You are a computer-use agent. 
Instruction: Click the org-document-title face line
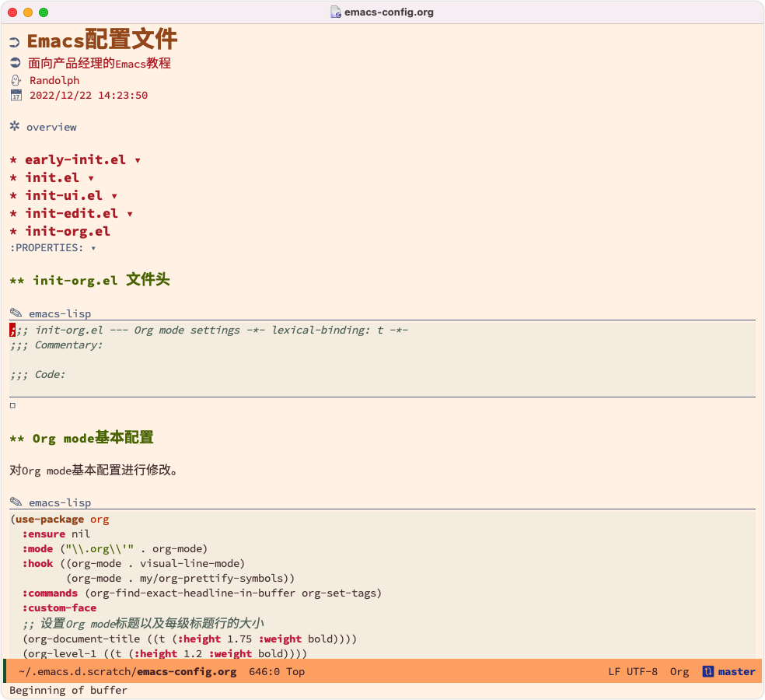(x=190, y=639)
